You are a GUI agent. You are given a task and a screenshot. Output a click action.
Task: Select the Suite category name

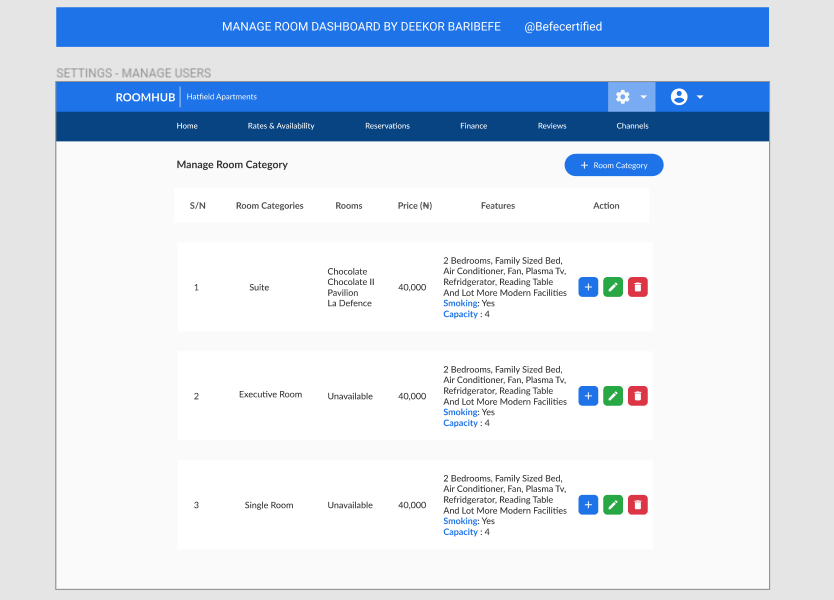(259, 287)
